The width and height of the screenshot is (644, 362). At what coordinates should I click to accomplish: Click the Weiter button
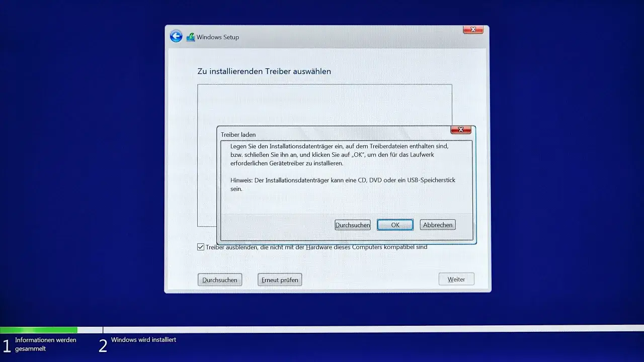click(456, 279)
